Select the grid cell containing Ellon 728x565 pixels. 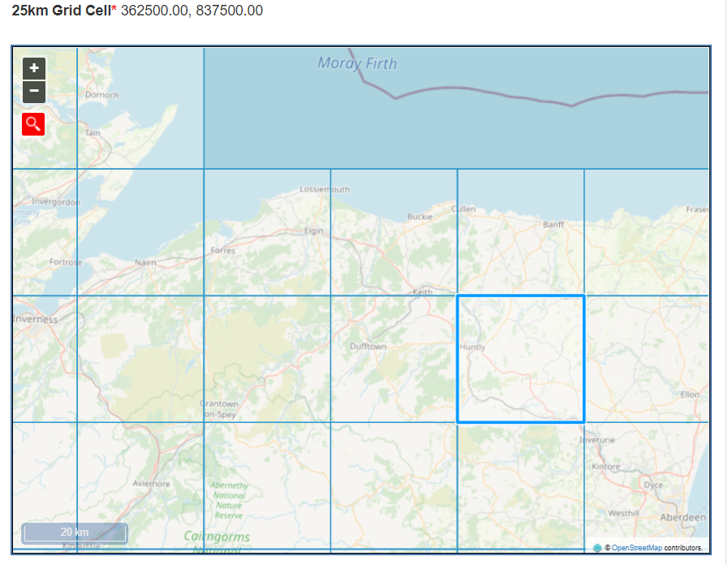(646, 359)
